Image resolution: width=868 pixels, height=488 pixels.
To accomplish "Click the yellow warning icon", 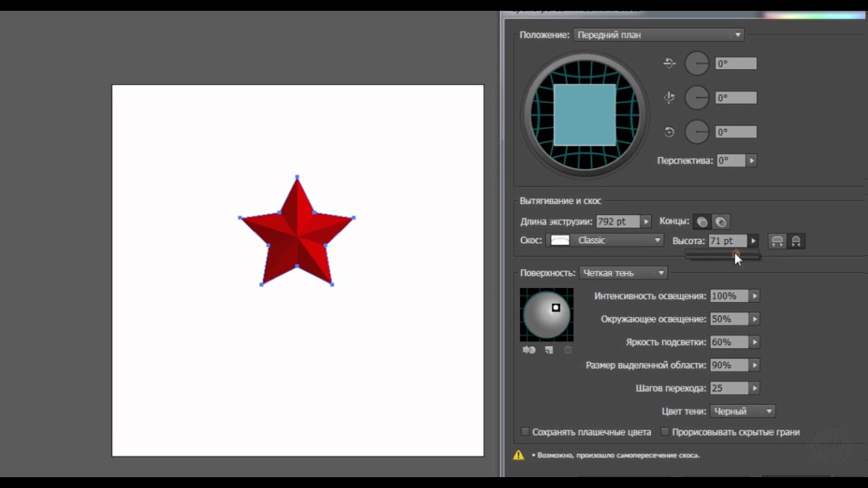I will tap(519, 455).
